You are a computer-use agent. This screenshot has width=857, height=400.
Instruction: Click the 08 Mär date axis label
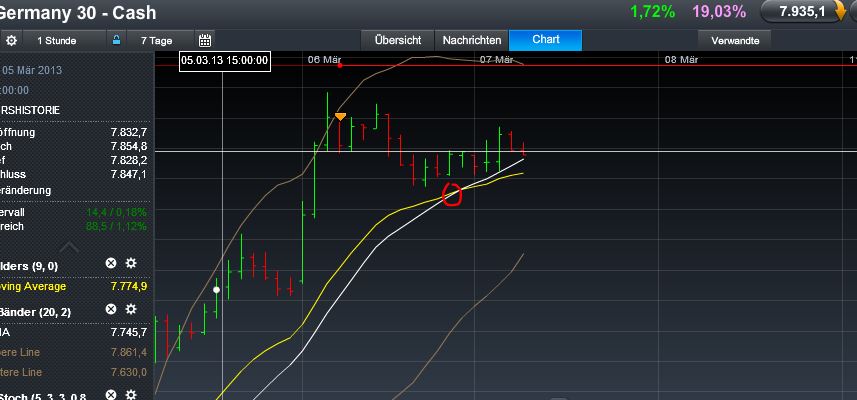681,60
